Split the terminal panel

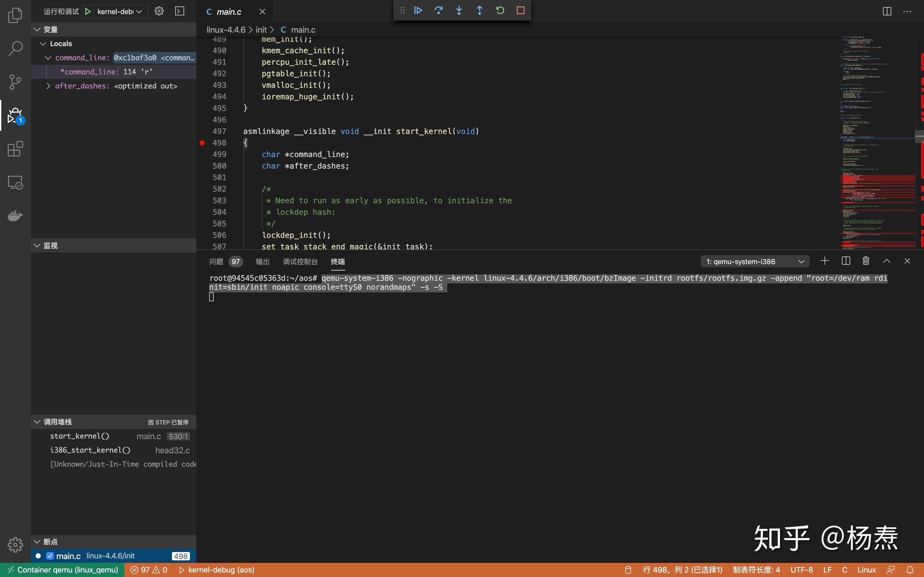coord(846,261)
